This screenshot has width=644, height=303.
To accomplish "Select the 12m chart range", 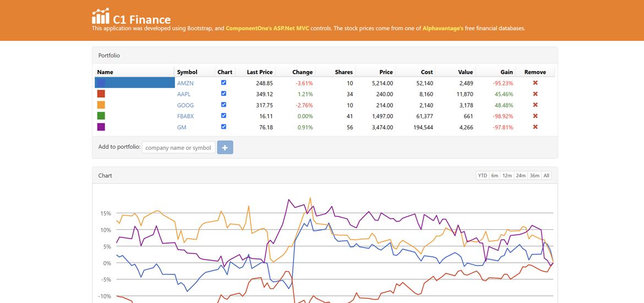I will pos(507,176).
